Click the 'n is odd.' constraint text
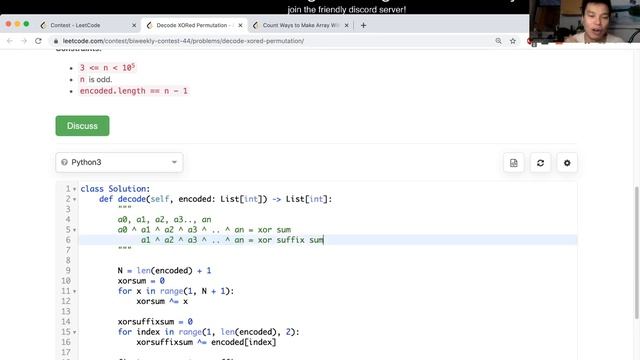The height and width of the screenshot is (360, 640). point(96,79)
